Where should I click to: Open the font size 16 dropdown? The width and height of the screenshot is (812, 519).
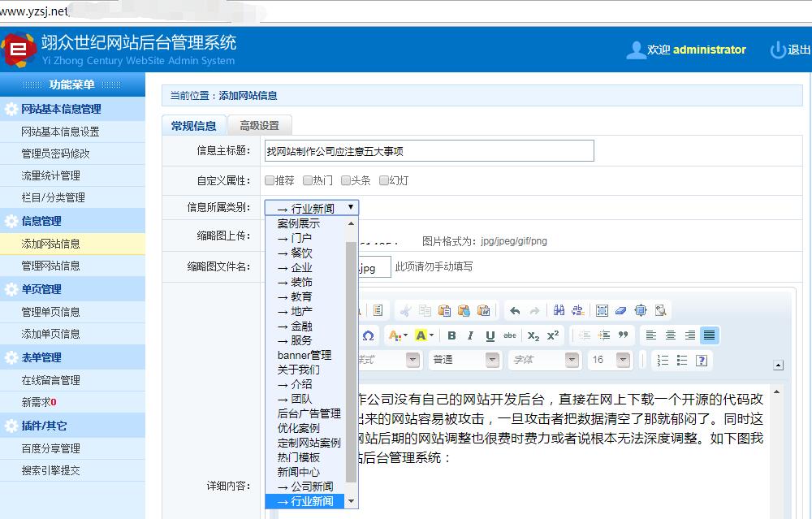623,360
